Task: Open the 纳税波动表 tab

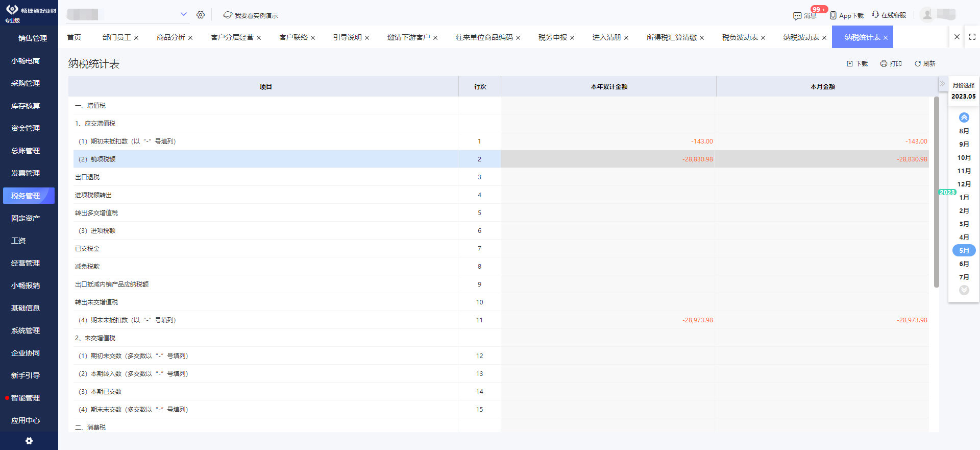Action: (801, 37)
